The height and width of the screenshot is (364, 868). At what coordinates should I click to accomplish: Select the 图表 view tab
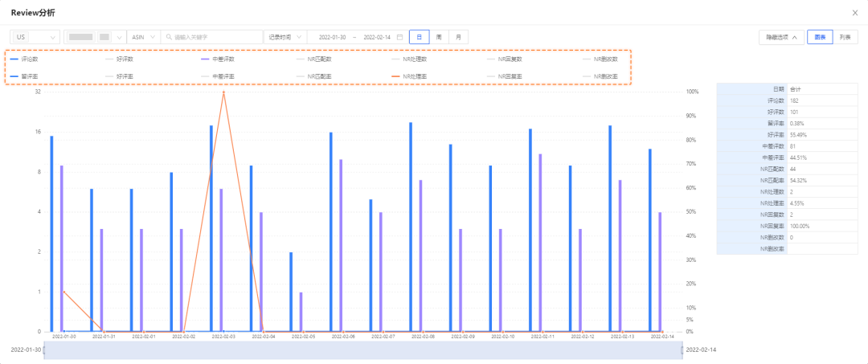point(819,37)
